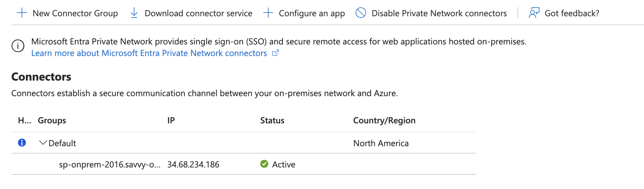Open Learn more about Private Network connectors link
This screenshot has width=644, height=189.
point(149,53)
